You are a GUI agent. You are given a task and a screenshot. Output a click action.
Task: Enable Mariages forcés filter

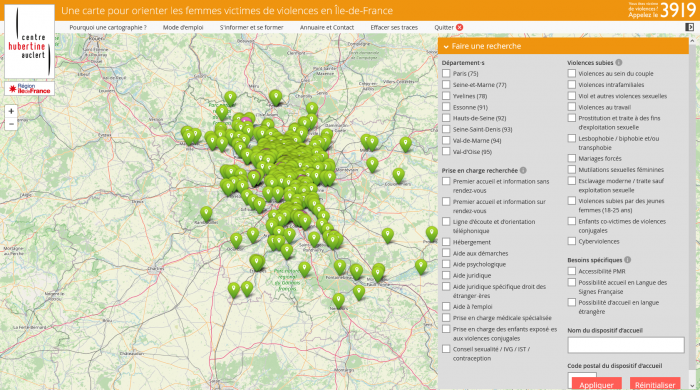pos(572,158)
